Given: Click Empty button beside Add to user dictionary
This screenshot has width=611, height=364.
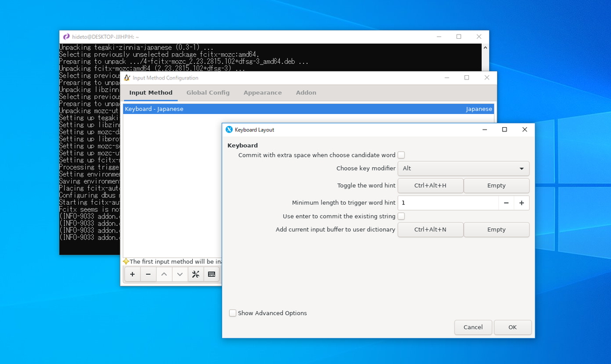Looking at the screenshot, I should point(496,230).
